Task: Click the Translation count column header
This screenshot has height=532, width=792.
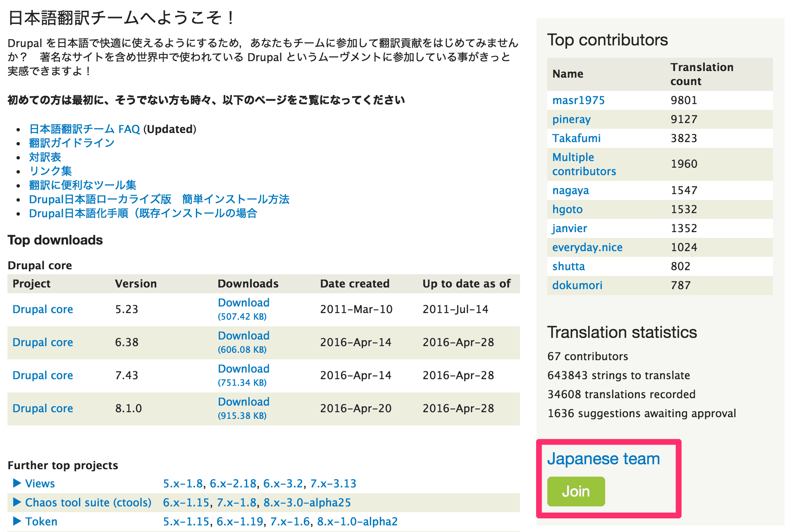Action: [702, 74]
